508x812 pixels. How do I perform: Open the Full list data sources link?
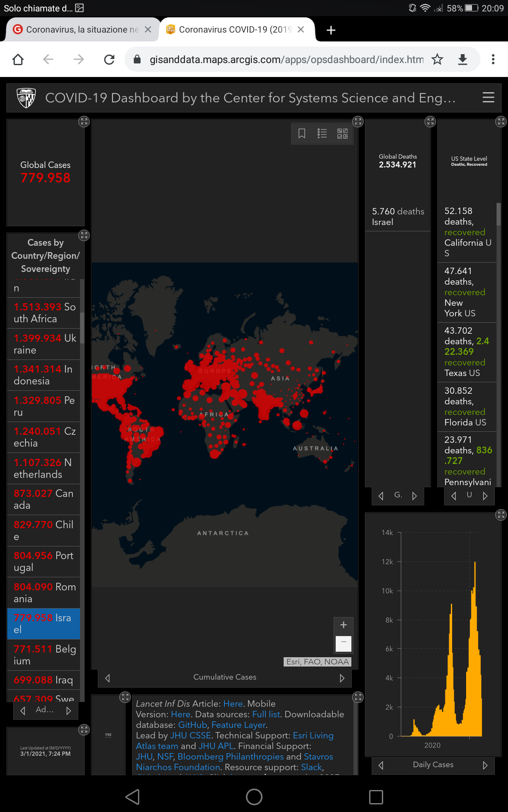[x=266, y=714]
